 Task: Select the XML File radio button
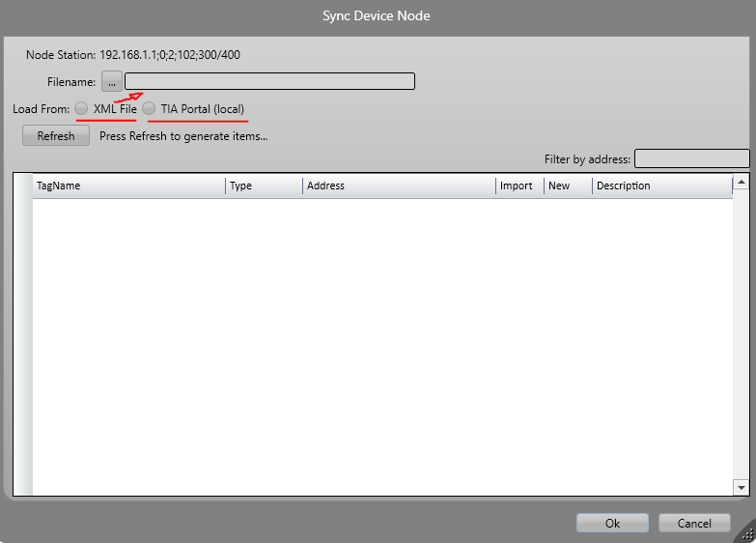82,109
